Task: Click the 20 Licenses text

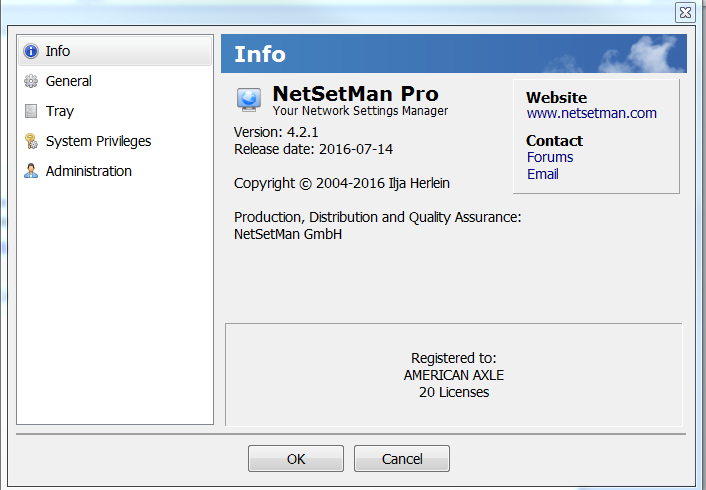Action: click(454, 392)
